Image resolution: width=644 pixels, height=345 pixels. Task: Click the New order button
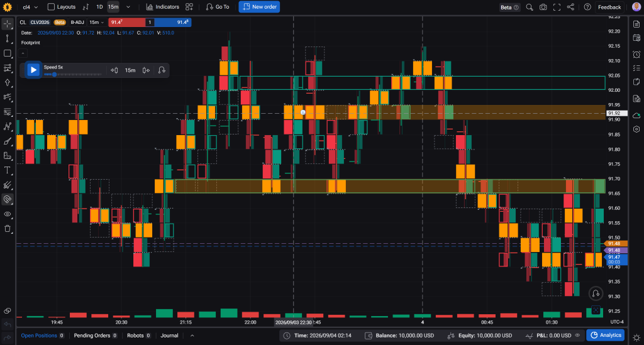pyautogui.click(x=259, y=7)
